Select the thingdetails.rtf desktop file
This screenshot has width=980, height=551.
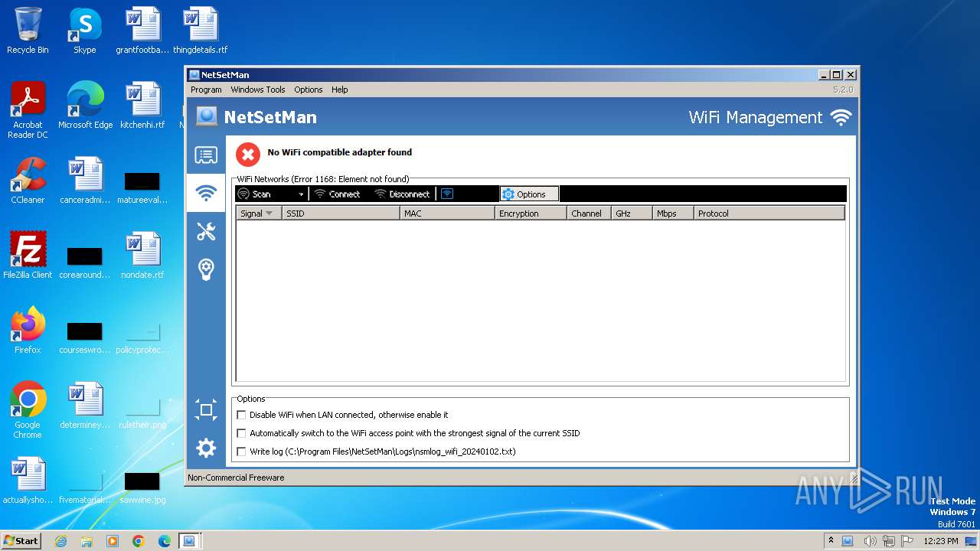tap(200, 31)
